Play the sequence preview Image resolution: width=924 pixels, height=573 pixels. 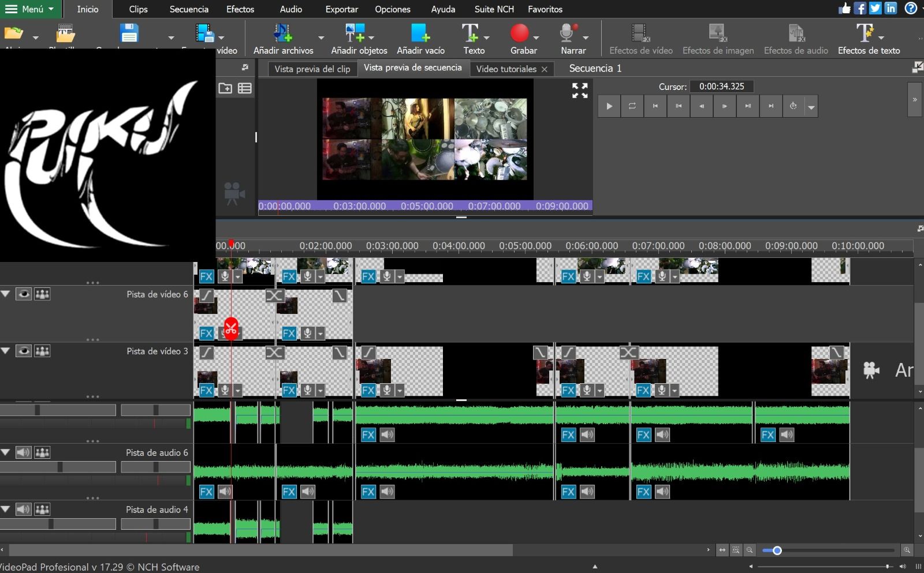[609, 106]
